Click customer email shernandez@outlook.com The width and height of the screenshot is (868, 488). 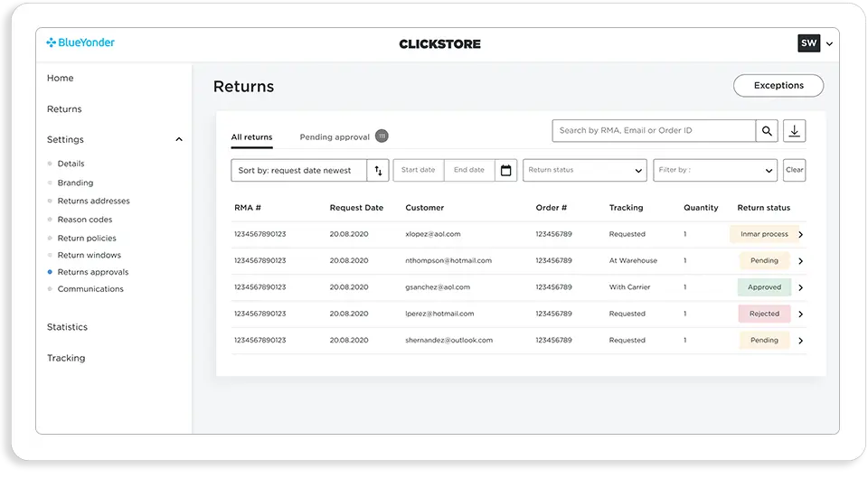[x=449, y=341]
